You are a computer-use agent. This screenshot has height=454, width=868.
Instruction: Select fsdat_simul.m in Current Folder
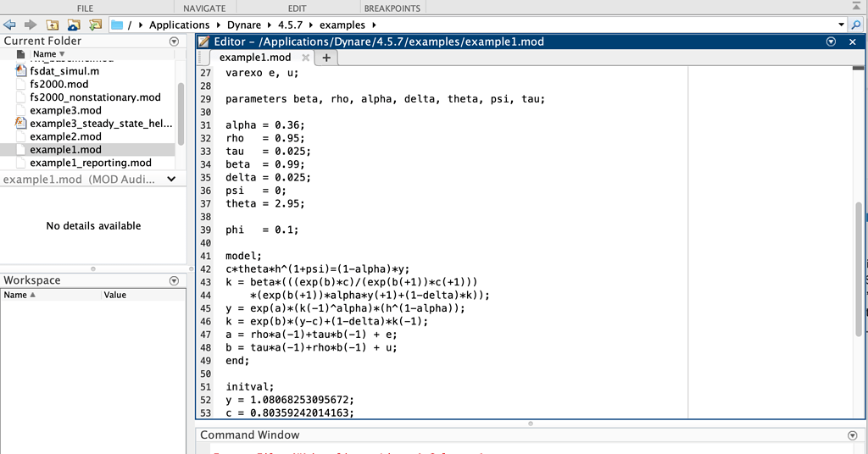pos(64,71)
